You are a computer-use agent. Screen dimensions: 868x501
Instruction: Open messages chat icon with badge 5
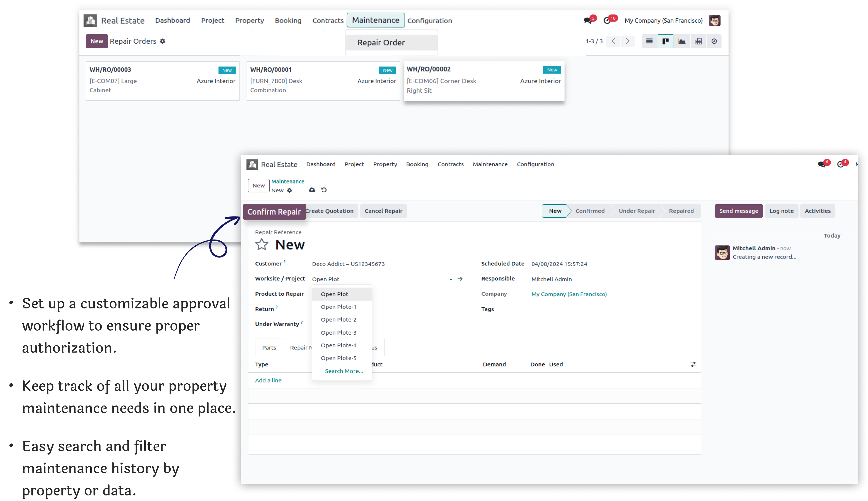pos(588,21)
